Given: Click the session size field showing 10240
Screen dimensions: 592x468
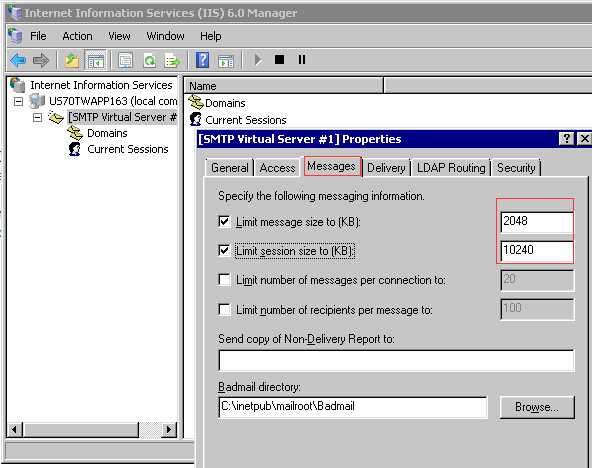Looking at the screenshot, I should tap(537, 251).
